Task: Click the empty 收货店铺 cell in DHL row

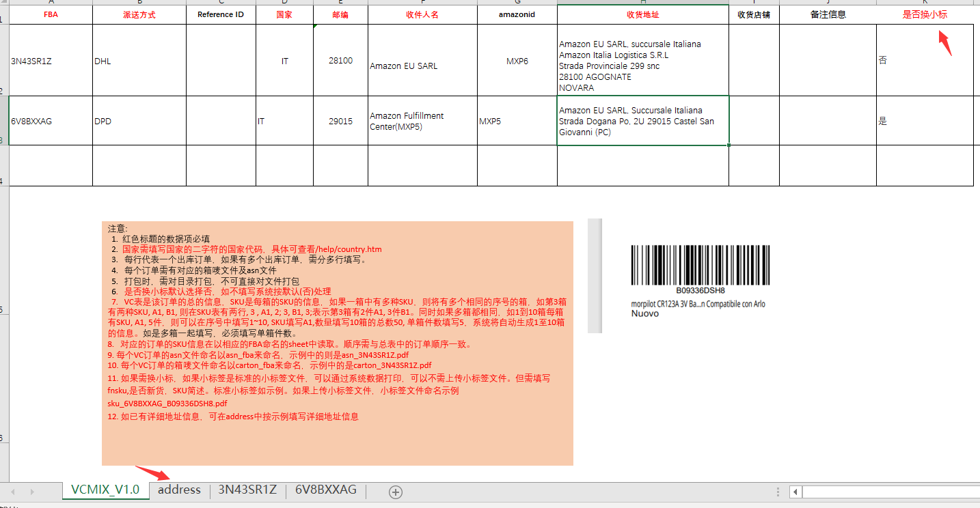Action: pos(754,60)
